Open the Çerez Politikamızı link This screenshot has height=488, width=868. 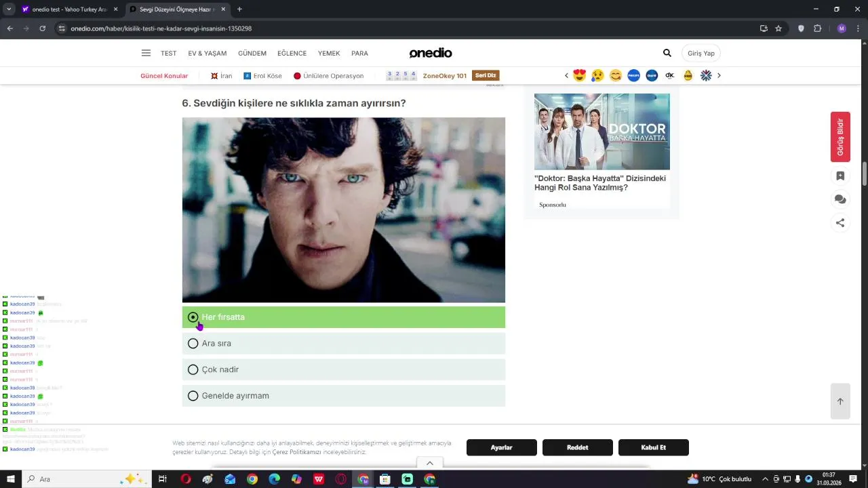click(x=296, y=452)
